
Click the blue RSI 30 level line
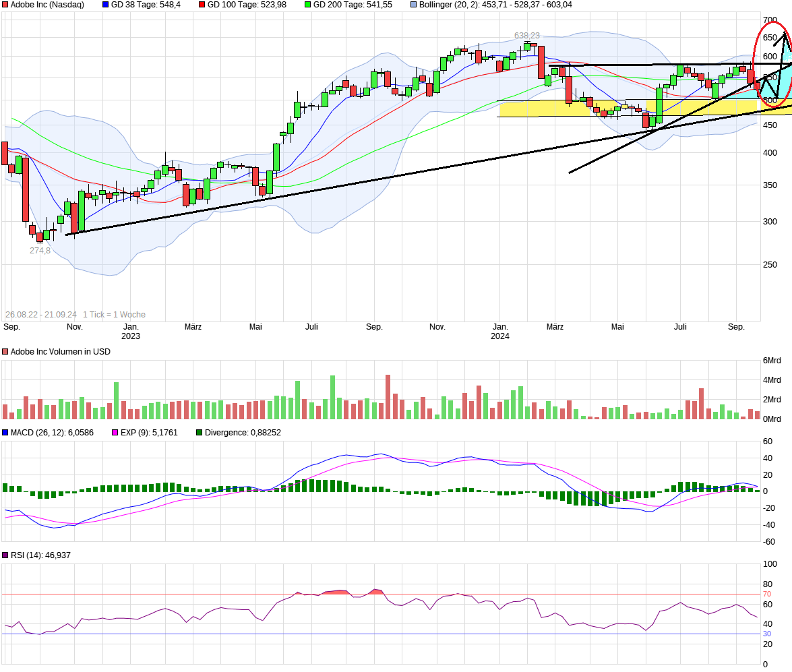[404, 634]
